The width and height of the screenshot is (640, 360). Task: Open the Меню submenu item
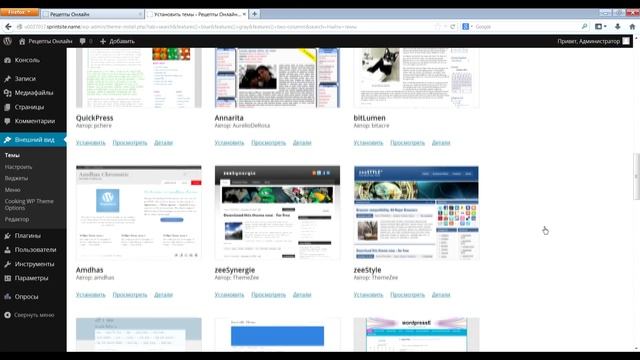pos(13,190)
